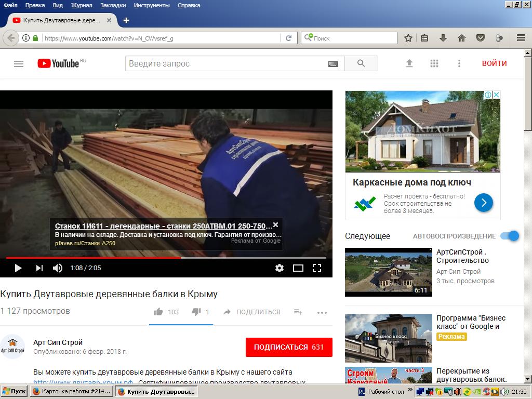
Task: Bookmark this page with the star icon
Action: (408, 38)
